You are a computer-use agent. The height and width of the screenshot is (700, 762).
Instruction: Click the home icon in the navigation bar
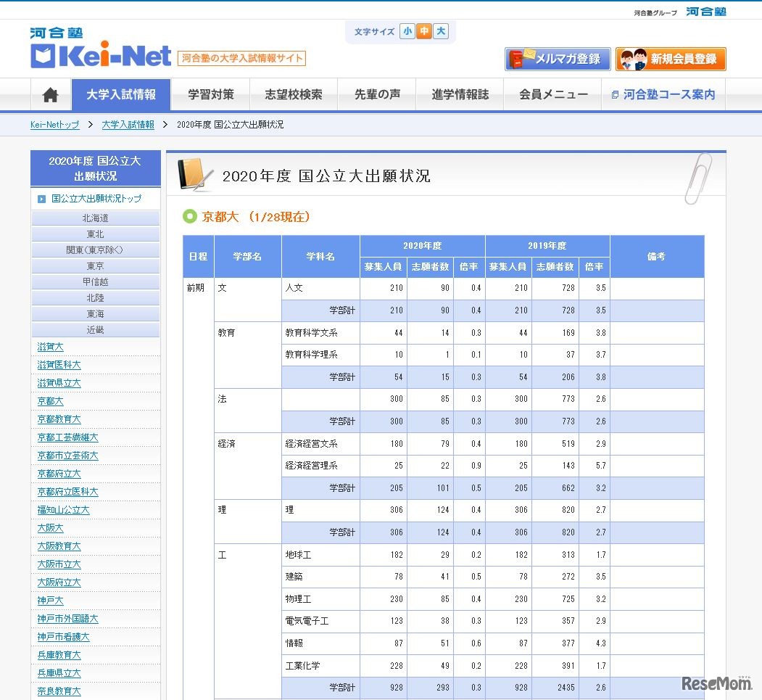coord(49,94)
